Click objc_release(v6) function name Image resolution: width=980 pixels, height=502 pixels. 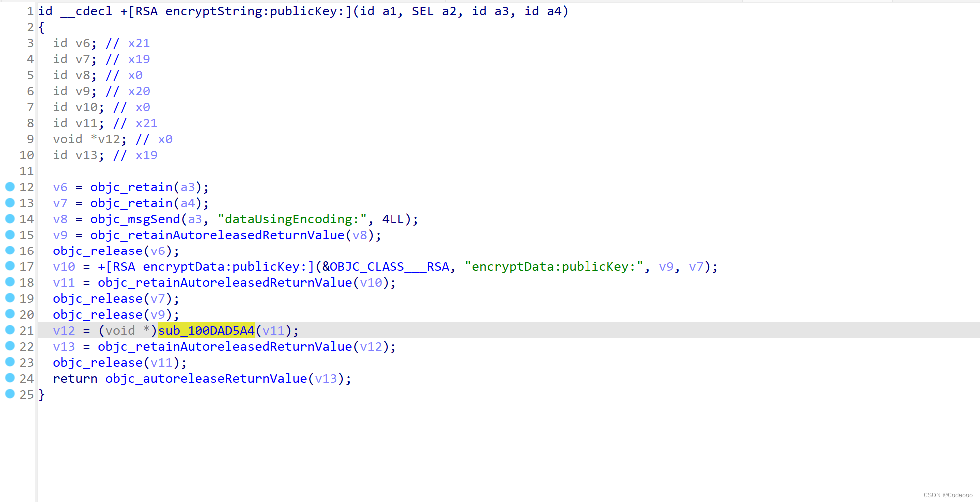pos(98,251)
